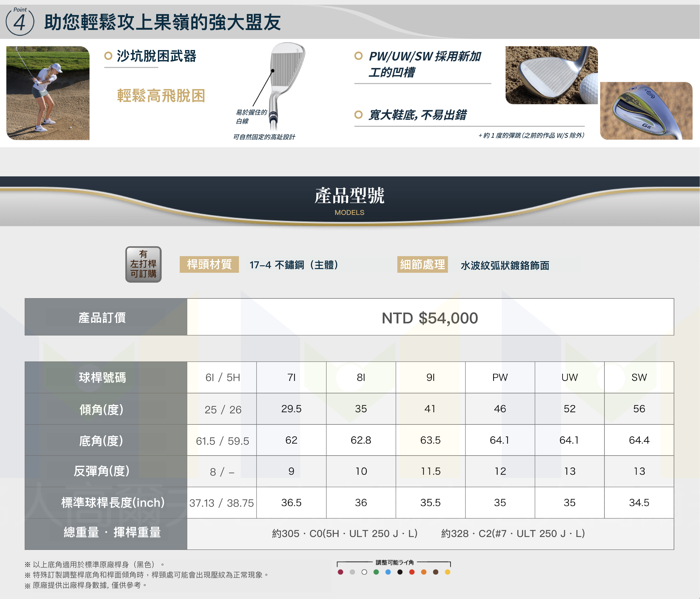Click the gold bullet beside PW/UW/SW heading
700x599 pixels.
358,56
